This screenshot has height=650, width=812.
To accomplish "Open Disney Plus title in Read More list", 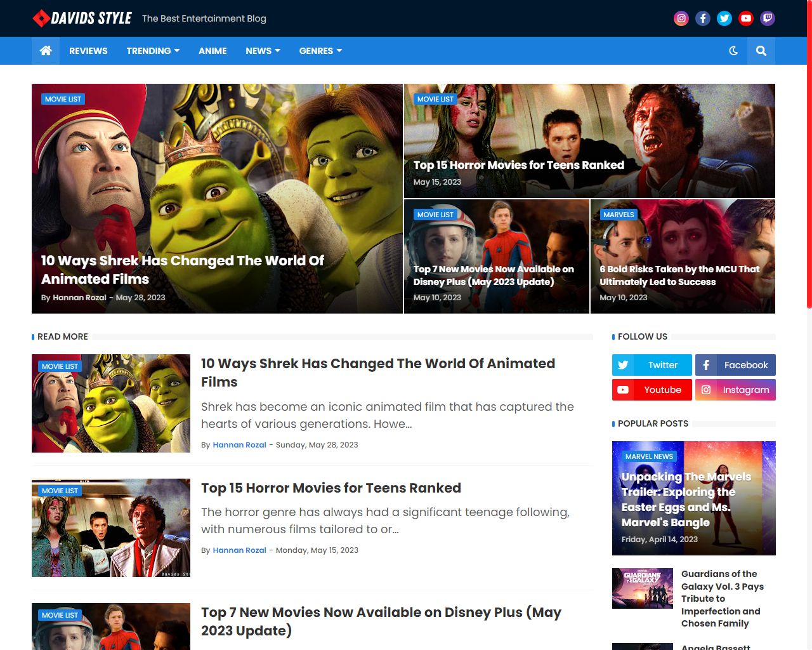I will tap(381, 621).
